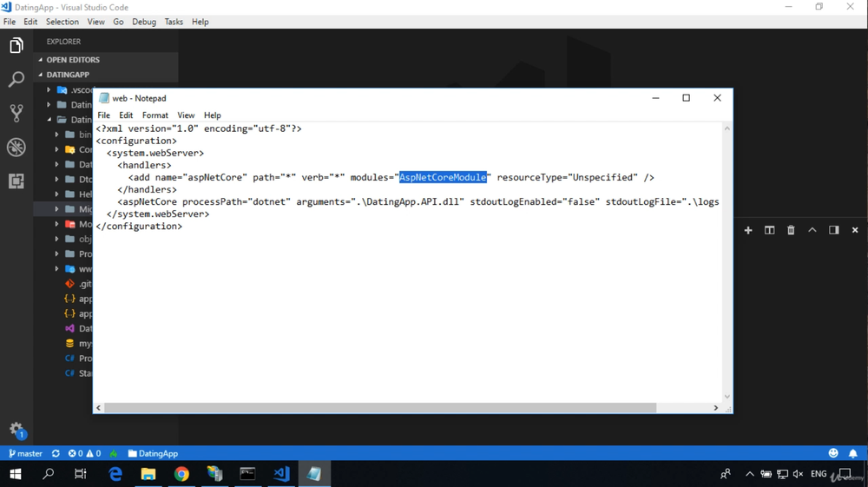The width and height of the screenshot is (868, 487).
Task: Maximize the panel with the up chevron
Action: (812, 230)
